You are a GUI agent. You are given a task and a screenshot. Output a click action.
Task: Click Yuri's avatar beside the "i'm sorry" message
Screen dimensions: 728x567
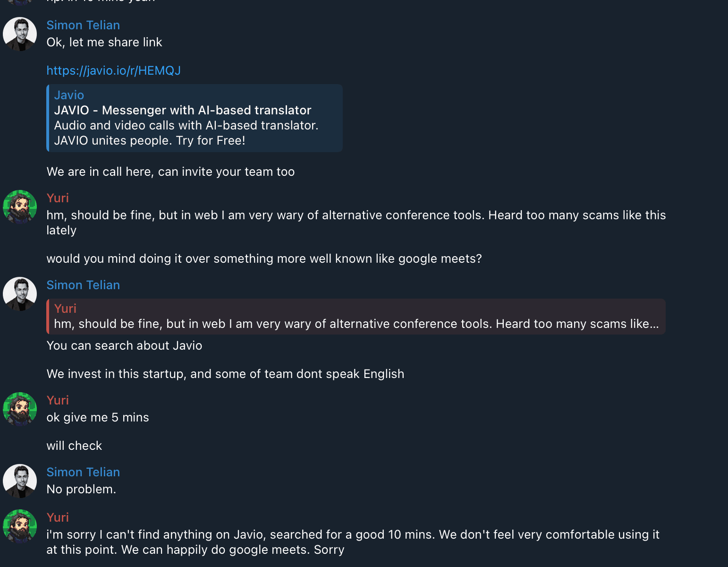(20, 526)
